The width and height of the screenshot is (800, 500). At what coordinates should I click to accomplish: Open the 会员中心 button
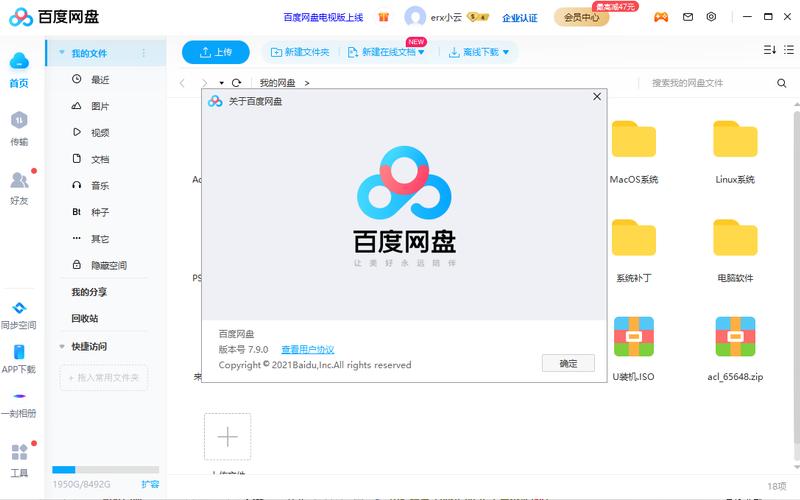click(582, 17)
